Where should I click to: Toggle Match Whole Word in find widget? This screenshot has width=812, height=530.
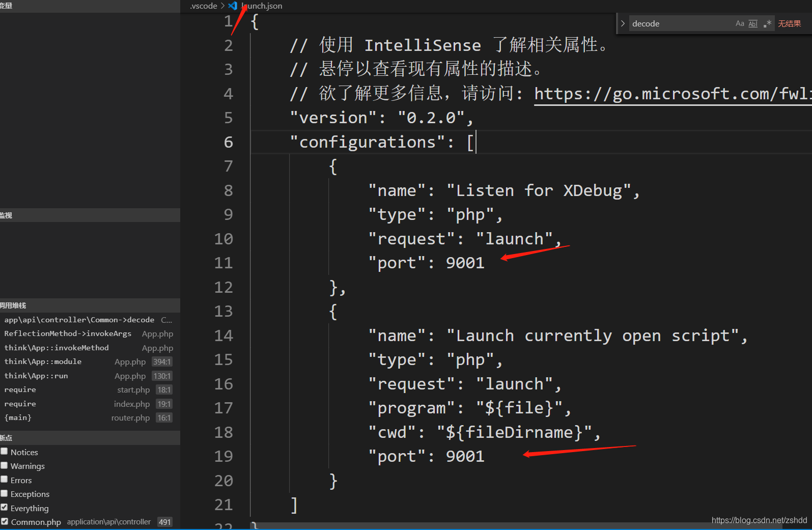pos(753,23)
